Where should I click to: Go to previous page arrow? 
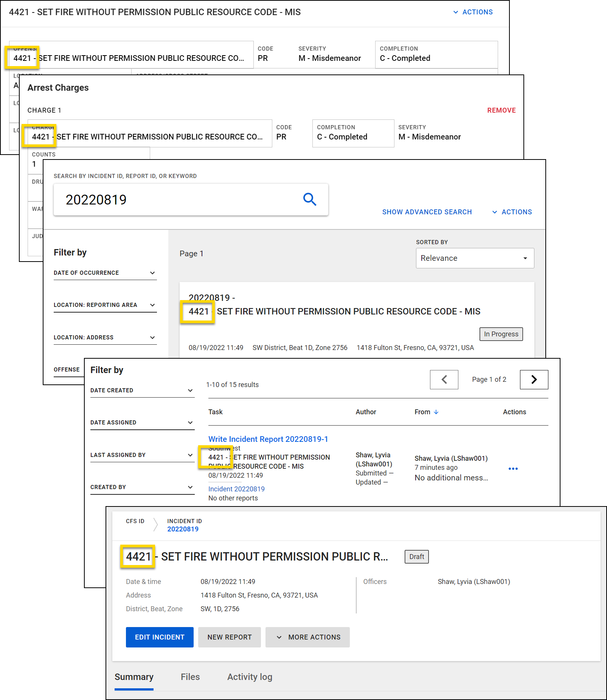[444, 379]
